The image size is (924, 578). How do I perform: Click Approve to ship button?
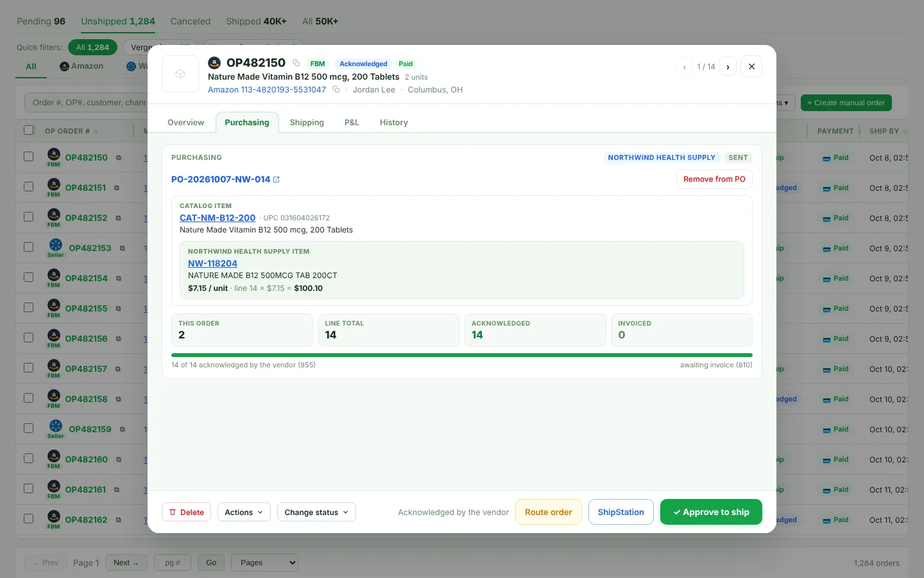pos(711,512)
